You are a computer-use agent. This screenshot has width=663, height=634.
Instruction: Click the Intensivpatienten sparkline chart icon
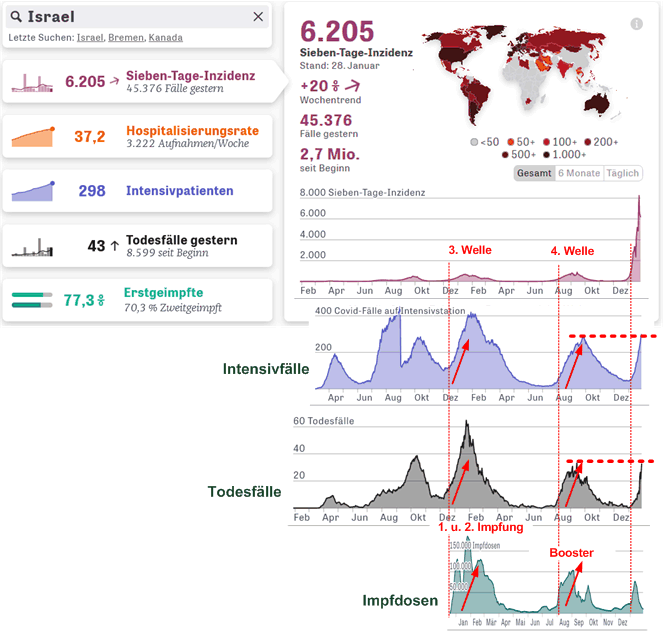point(32,190)
